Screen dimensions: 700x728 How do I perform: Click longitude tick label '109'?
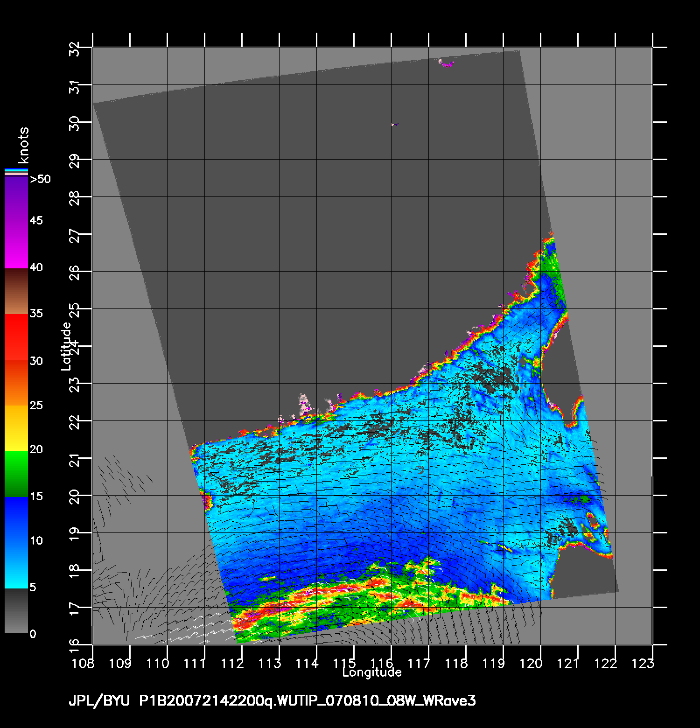pyautogui.click(x=120, y=663)
